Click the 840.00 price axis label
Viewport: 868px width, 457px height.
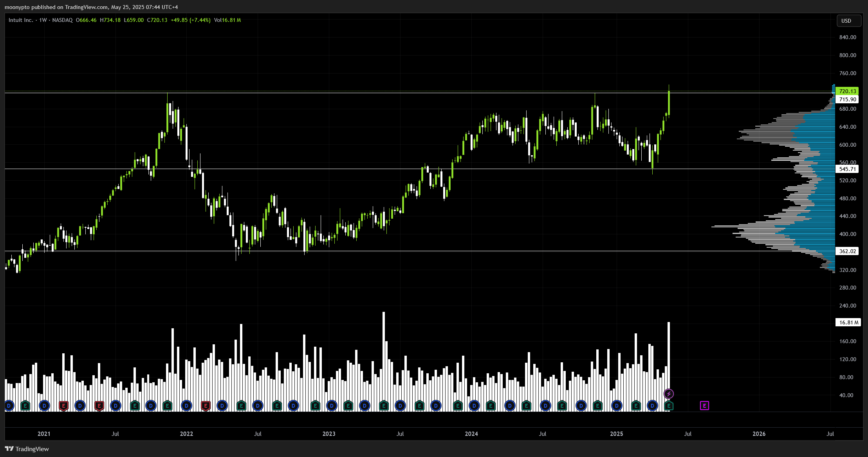[848, 37]
